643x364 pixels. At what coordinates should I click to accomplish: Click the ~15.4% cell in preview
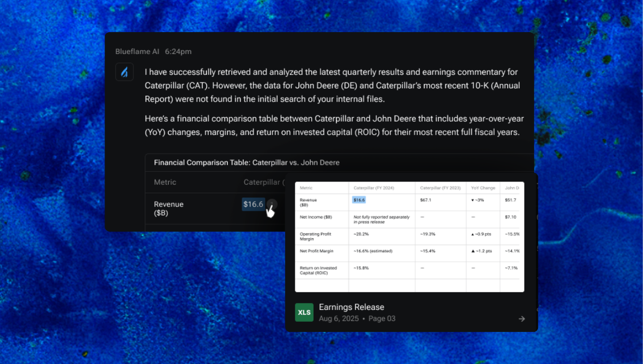[x=428, y=251]
